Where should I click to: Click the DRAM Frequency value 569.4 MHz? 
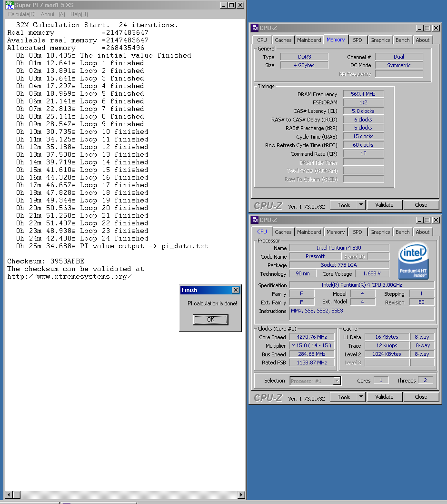(363, 94)
